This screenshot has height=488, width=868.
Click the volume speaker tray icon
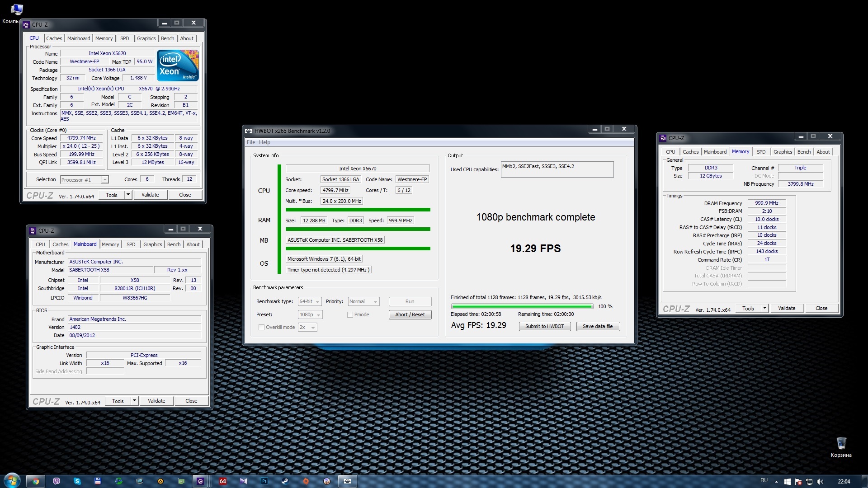point(820,482)
